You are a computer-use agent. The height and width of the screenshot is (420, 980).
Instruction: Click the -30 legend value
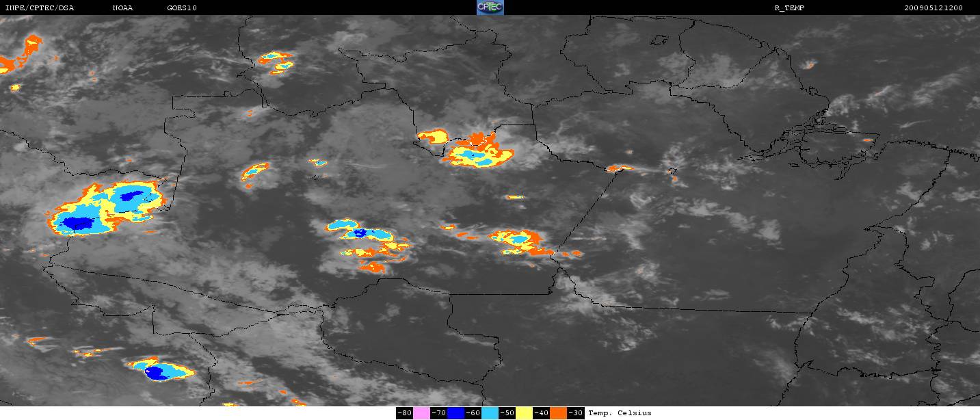point(575,413)
